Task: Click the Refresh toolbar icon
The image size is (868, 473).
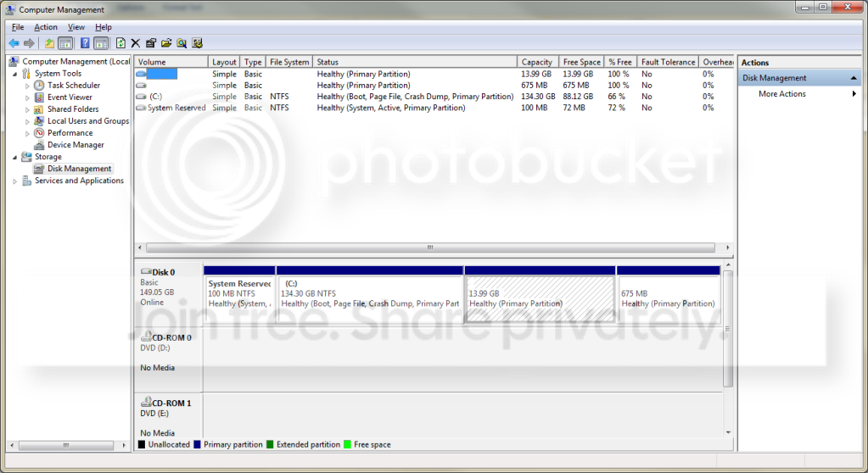Action: coord(120,43)
